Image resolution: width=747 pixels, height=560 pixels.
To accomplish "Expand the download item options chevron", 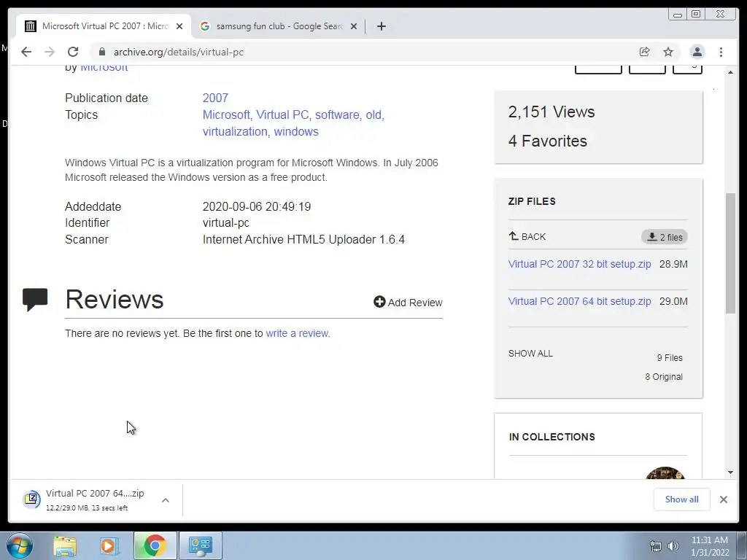I will (x=166, y=500).
